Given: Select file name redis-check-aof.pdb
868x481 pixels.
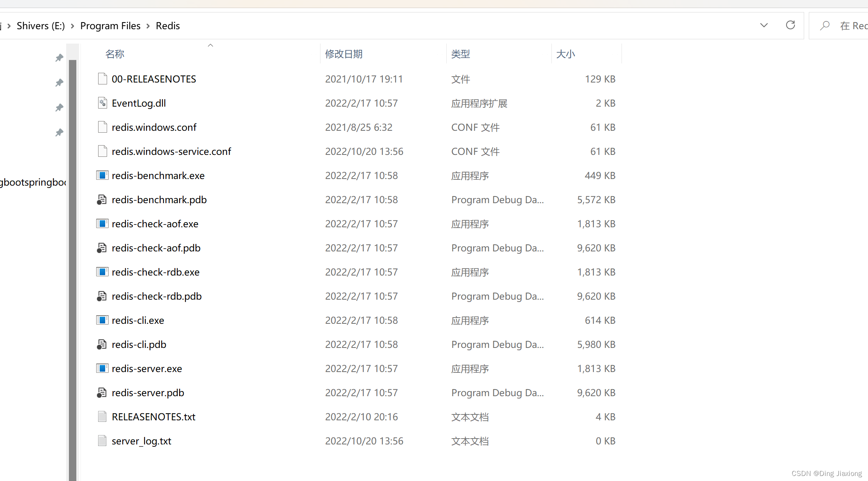Looking at the screenshot, I should click(156, 248).
